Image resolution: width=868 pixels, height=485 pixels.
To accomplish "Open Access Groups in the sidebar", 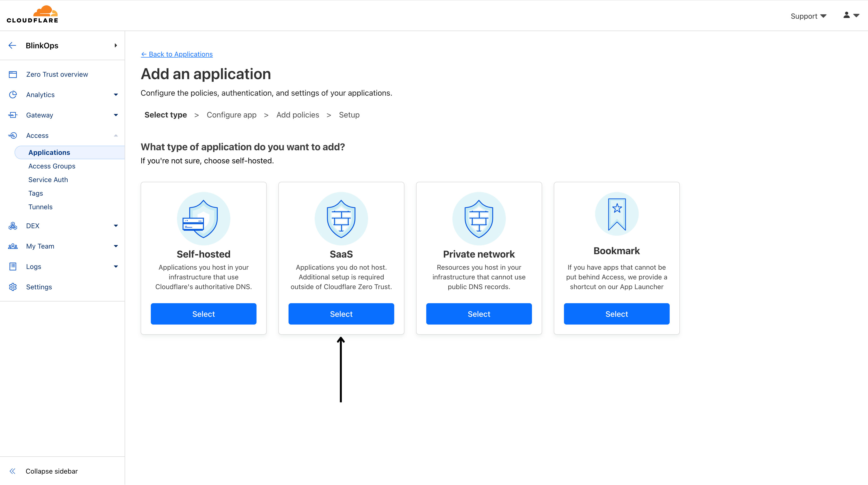I will [x=52, y=166].
